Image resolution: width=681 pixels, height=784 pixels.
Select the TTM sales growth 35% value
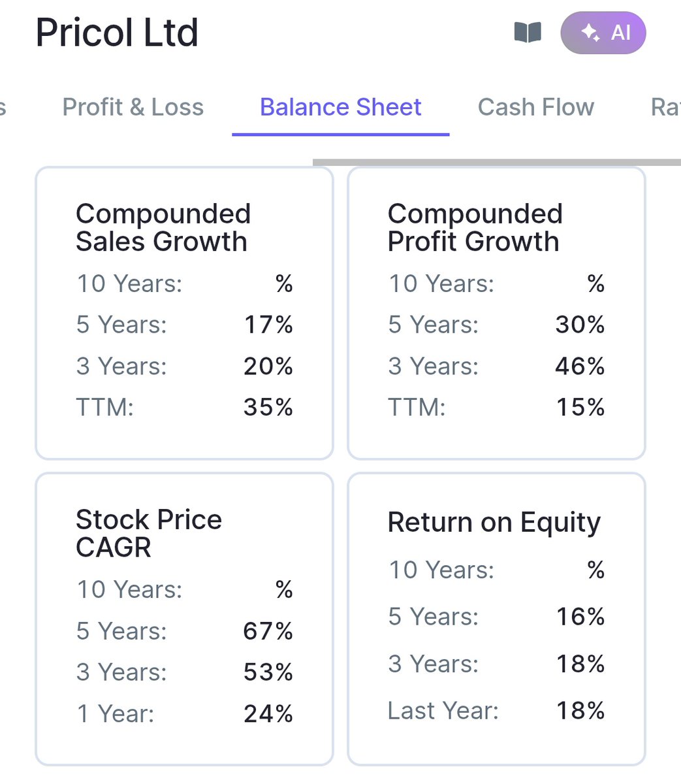(268, 408)
